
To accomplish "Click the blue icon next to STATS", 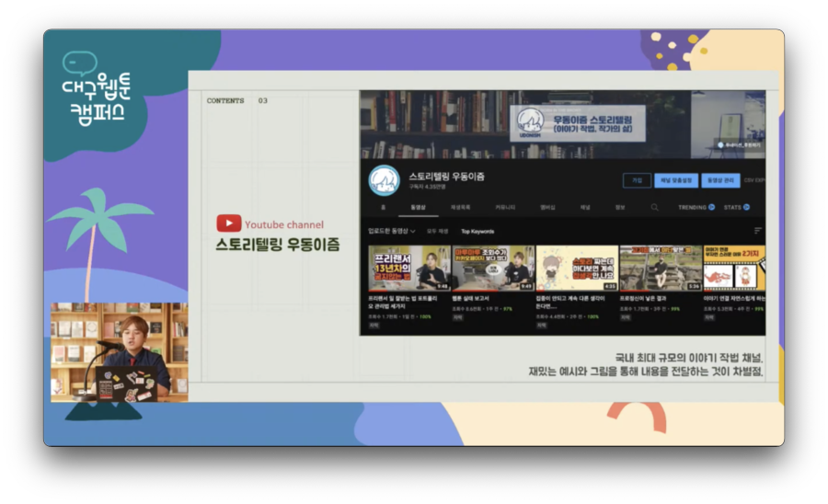I will click(746, 208).
